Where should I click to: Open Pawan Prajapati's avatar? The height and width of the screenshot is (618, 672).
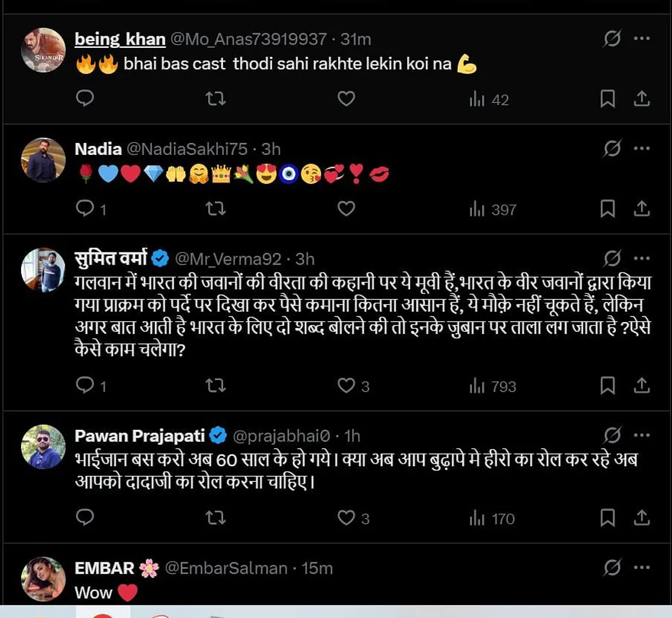click(44, 447)
